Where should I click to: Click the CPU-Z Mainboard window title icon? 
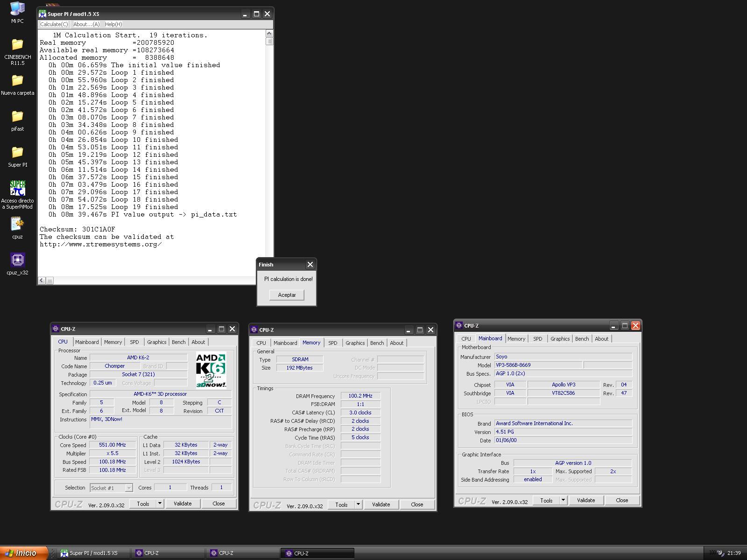tap(459, 326)
